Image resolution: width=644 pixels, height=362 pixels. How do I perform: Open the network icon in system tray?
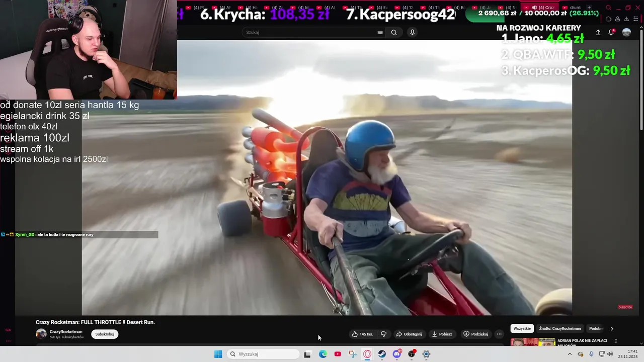tap(602, 354)
